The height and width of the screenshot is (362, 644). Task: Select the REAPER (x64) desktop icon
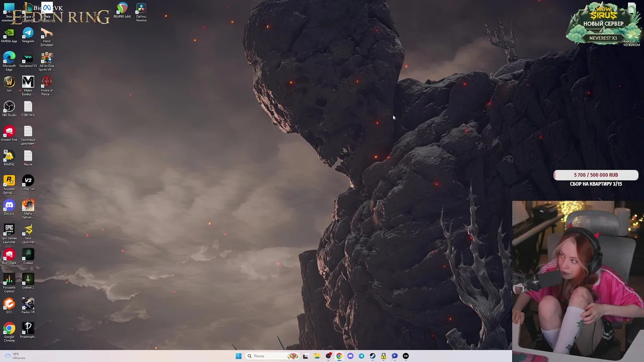point(122,11)
